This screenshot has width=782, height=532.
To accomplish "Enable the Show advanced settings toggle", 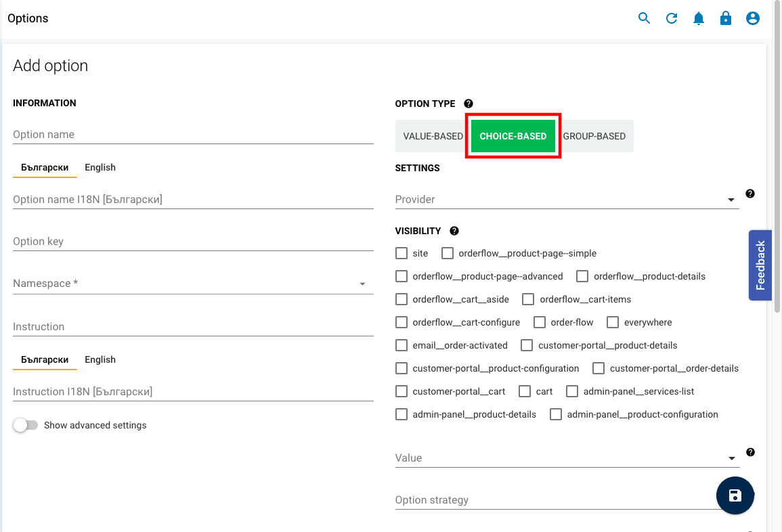I will coord(24,424).
